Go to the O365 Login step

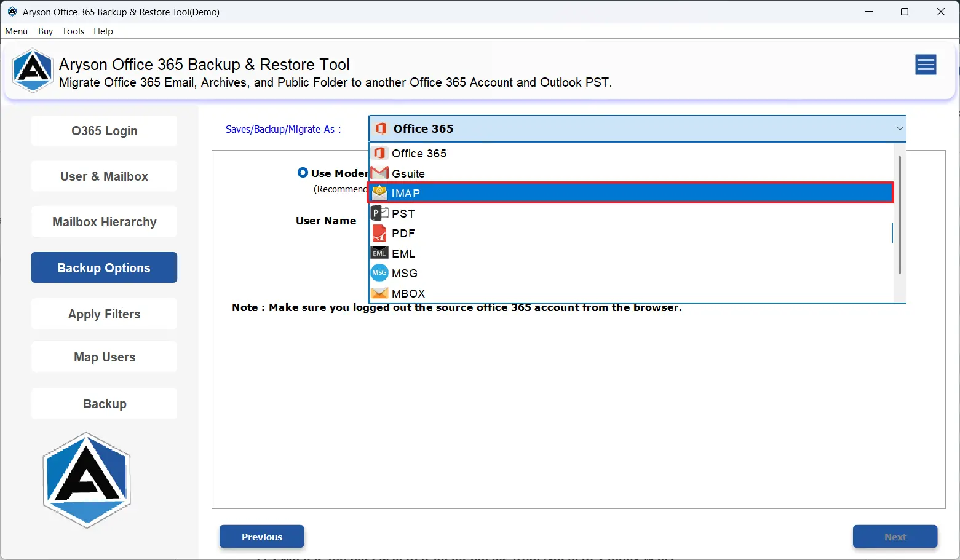click(104, 130)
